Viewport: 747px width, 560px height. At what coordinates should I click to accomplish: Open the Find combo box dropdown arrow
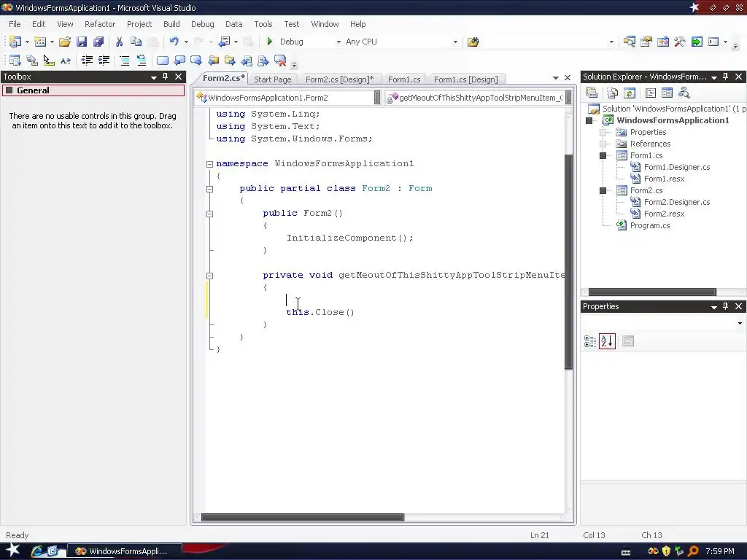(x=611, y=42)
